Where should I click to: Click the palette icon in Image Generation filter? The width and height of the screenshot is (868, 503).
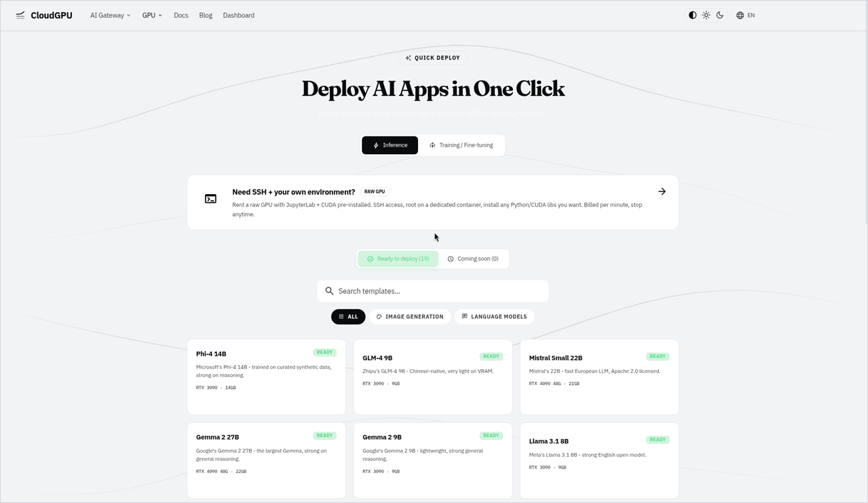(x=379, y=316)
